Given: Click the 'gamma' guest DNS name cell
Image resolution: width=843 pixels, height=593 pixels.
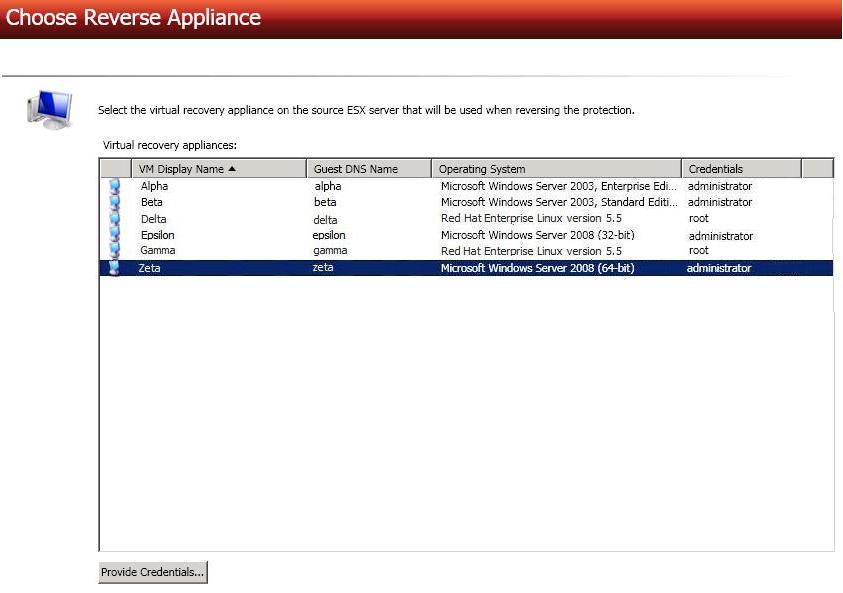Looking at the screenshot, I should 330,250.
